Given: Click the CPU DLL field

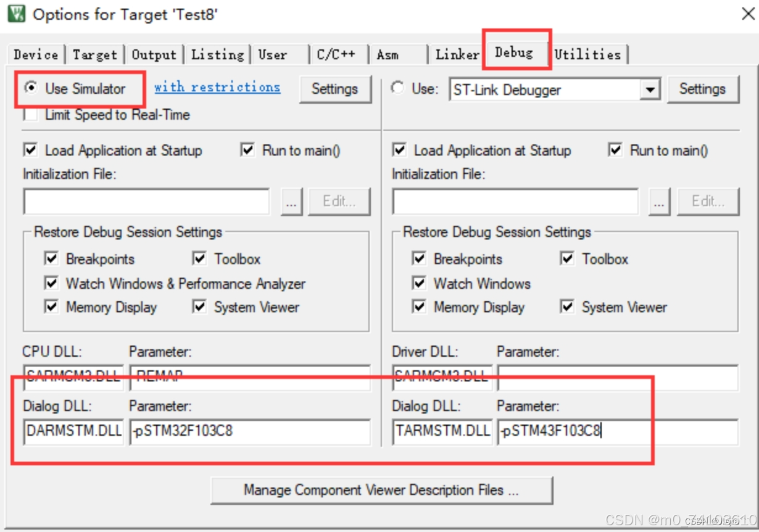Looking at the screenshot, I should click(73, 377).
